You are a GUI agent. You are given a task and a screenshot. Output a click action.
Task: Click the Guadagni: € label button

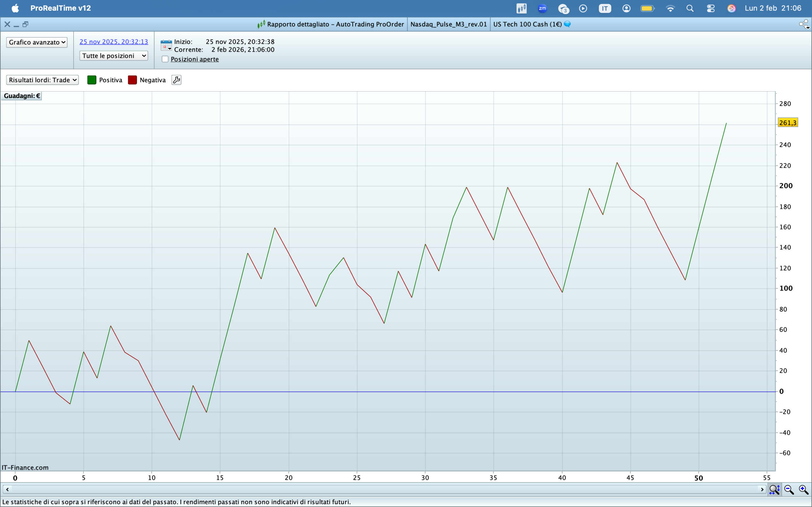tap(22, 96)
